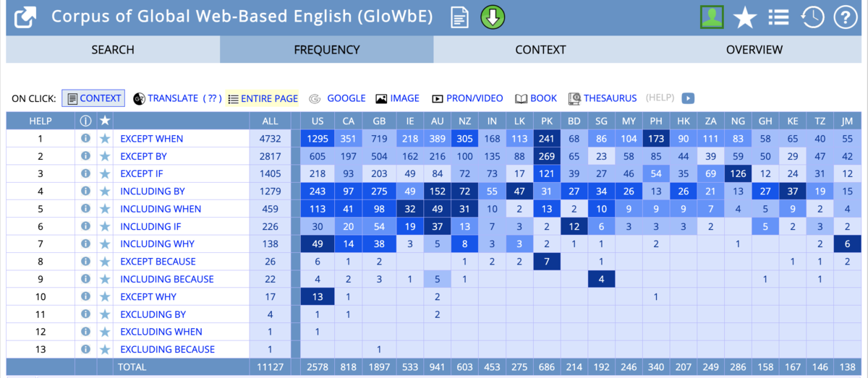Click the star icon for EXCEPT WHEN row
Viewport: 868px width, 378px height.
point(105,138)
